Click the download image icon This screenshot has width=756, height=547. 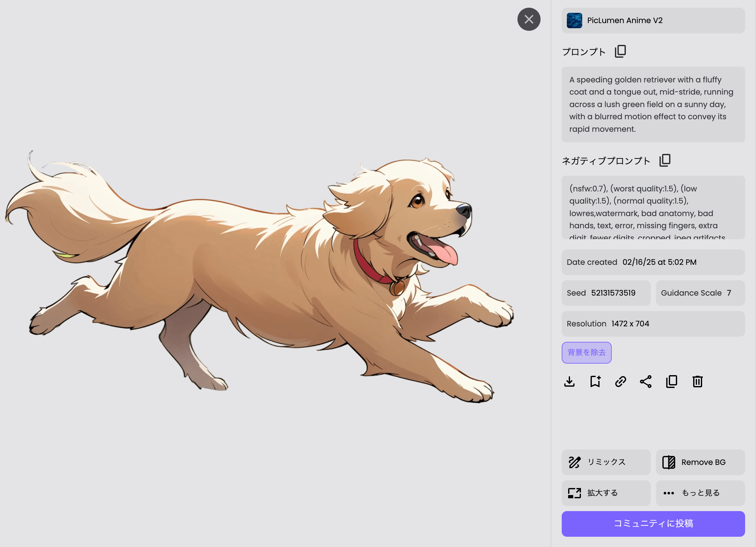[569, 381]
